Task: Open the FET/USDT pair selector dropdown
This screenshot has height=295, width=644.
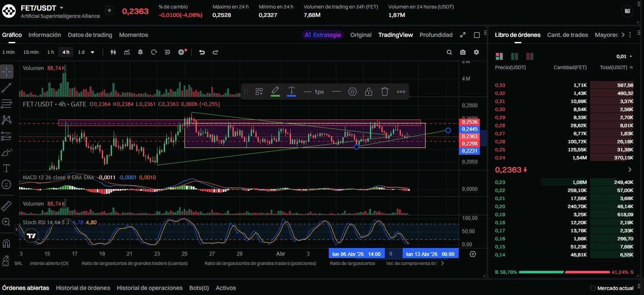Action: 62,8
